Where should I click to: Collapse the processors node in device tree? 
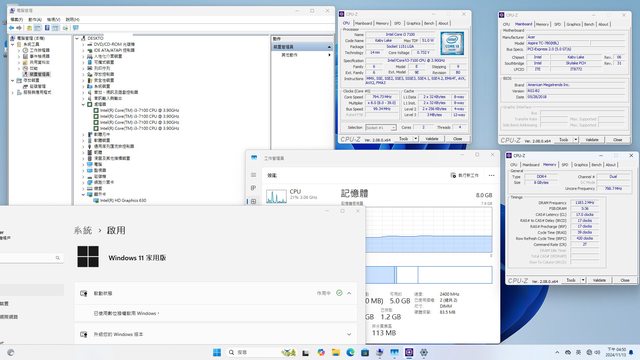click(x=83, y=104)
